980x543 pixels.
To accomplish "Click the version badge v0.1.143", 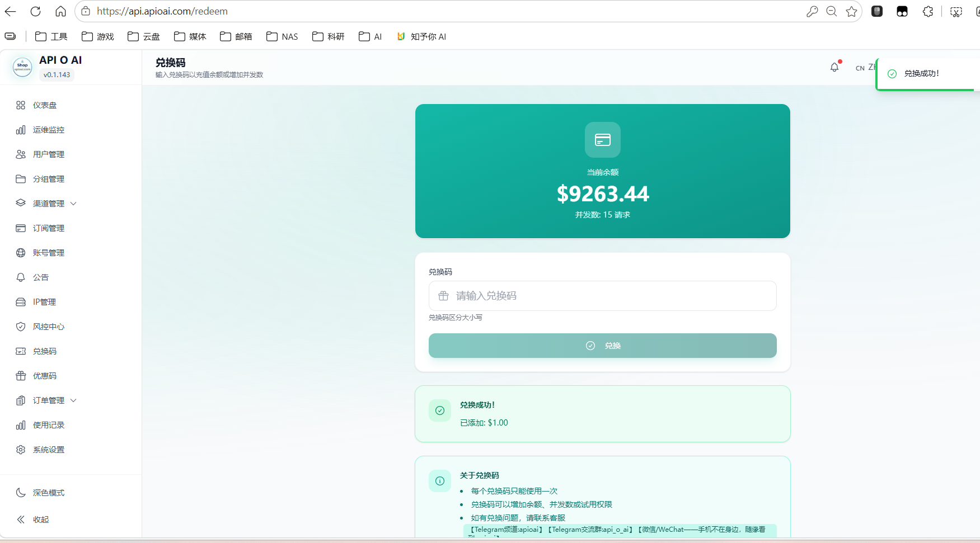I will click(57, 75).
